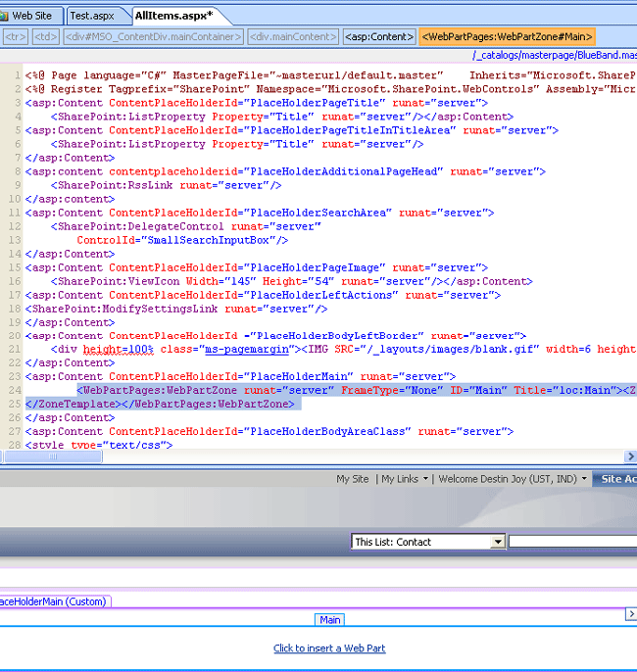Viewport: 637px width, 672px height.
Task: Click in the search text box
Action: (x=572, y=542)
